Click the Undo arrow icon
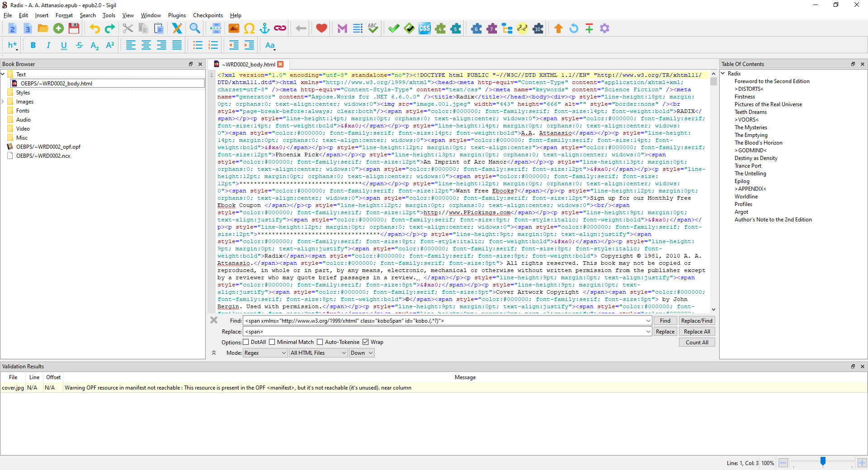This screenshot has height=470, width=868. [94, 28]
